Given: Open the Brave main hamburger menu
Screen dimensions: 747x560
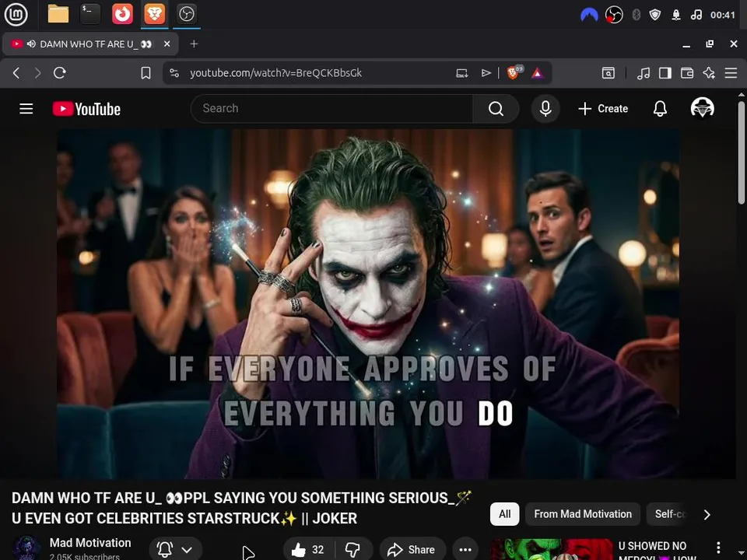Looking at the screenshot, I should [x=731, y=73].
